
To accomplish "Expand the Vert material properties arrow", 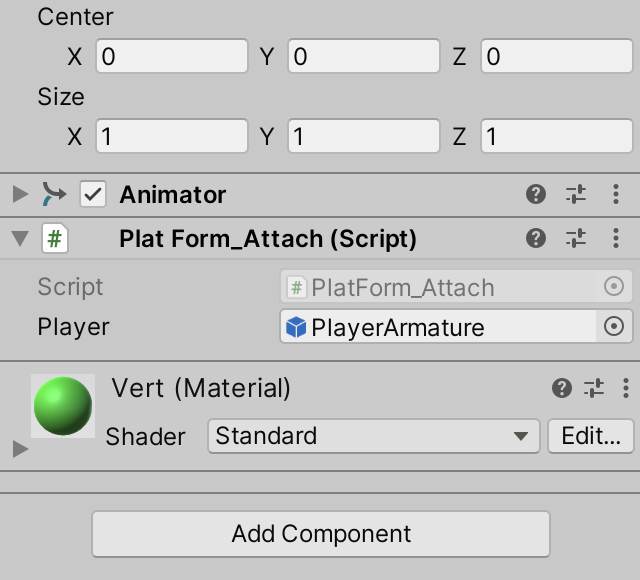I will coord(20,450).
